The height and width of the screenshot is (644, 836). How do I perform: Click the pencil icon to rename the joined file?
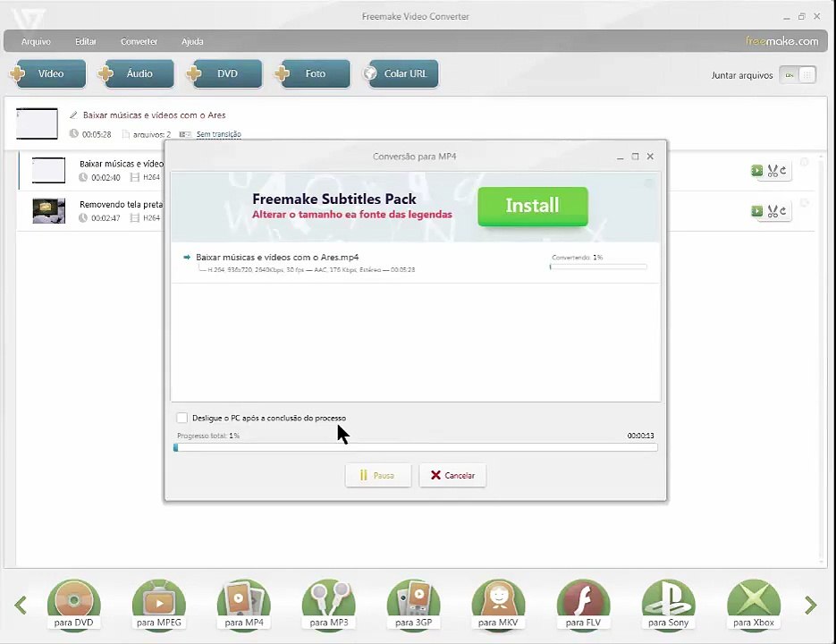73,114
